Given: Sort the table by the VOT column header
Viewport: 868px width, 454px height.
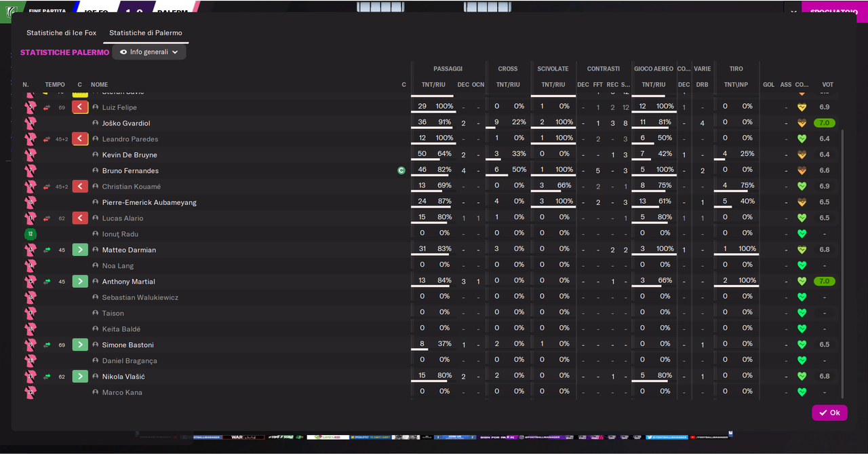Looking at the screenshot, I should 827,85.
